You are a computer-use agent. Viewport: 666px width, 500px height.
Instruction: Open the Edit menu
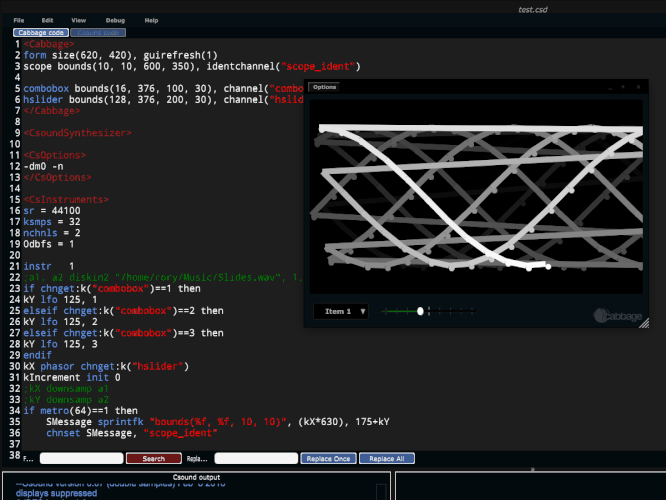48,20
